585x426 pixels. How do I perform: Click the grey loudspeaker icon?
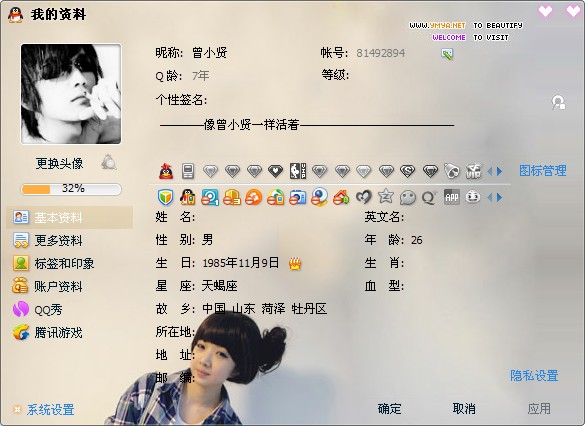pos(451,171)
